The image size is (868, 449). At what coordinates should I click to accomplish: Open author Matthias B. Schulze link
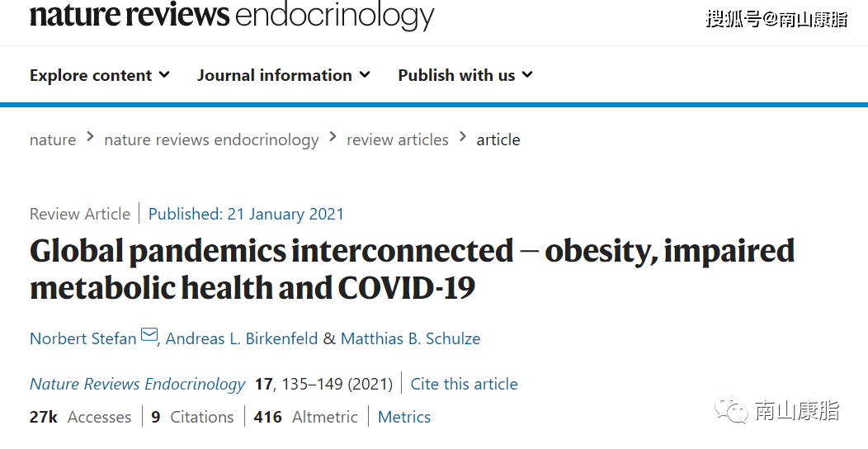(411, 338)
